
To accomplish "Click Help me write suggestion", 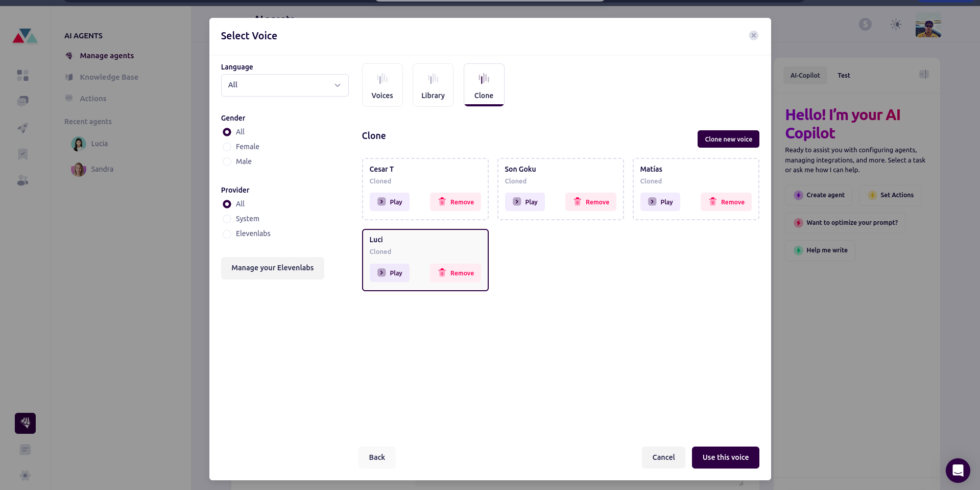I will coord(820,250).
